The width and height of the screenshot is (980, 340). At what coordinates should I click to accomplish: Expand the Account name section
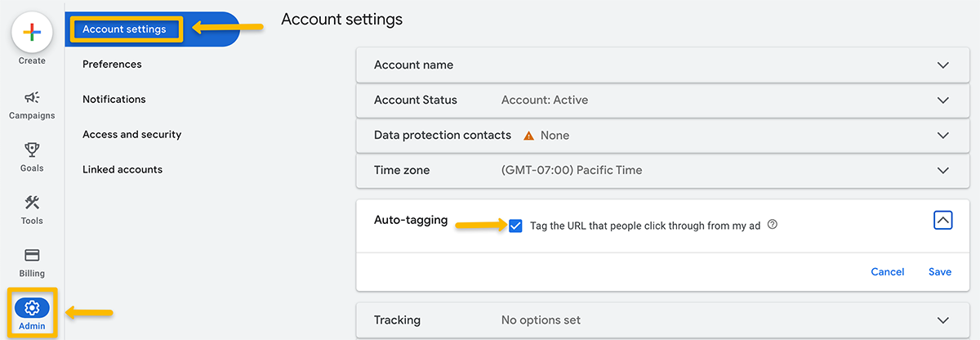(x=943, y=65)
